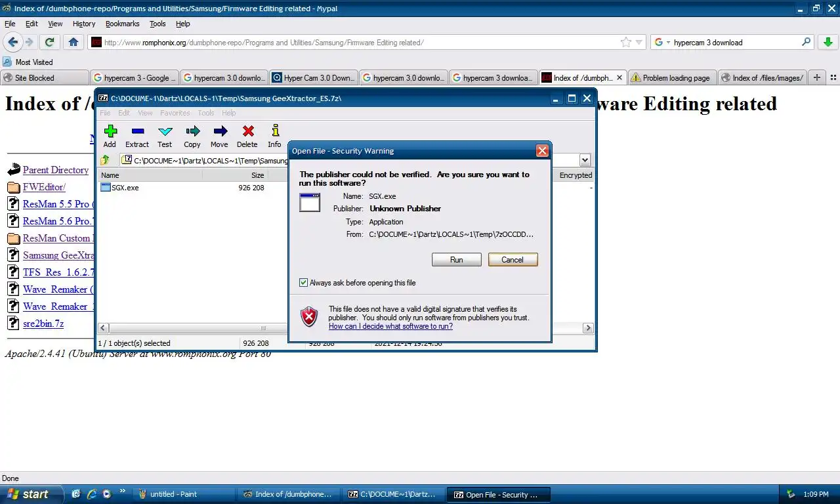Open the browser History menu
The height and width of the screenshot is (504, 840).
(x=84, y=24)
